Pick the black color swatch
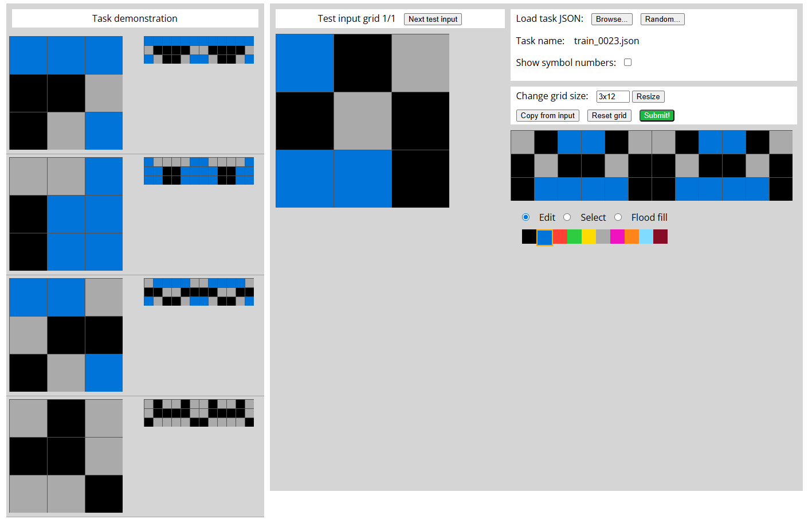This screenshot has width=812, height=519. 529,237
